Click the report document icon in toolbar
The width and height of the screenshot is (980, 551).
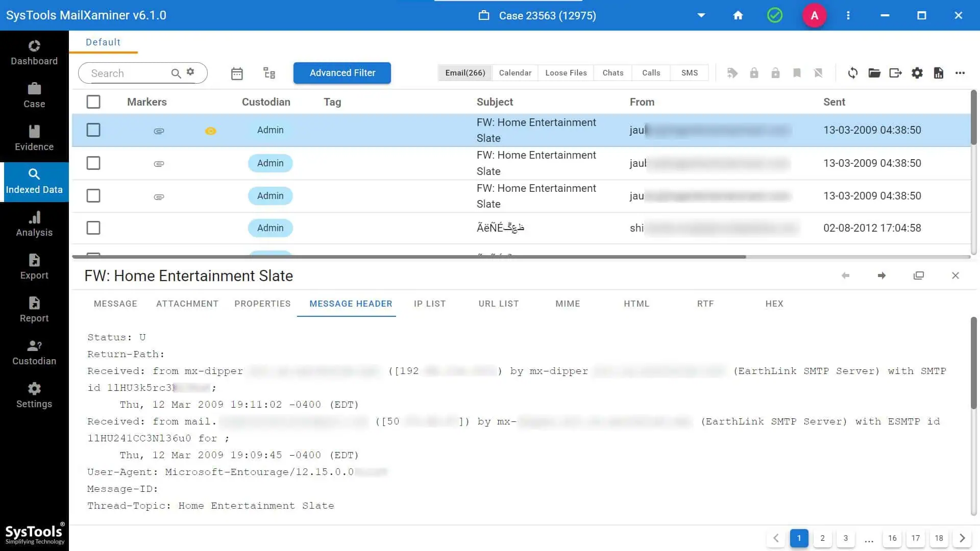[x=939, y=73]
